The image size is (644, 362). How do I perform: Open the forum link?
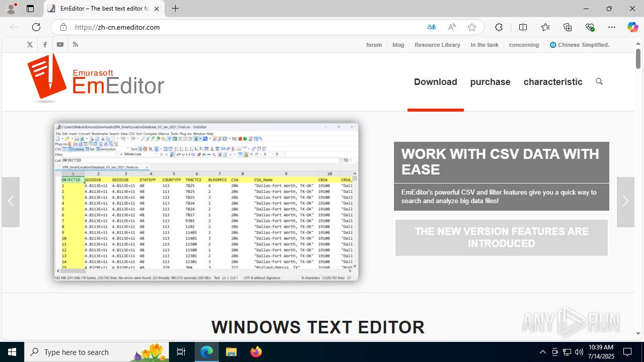click(x=374, y=45)
